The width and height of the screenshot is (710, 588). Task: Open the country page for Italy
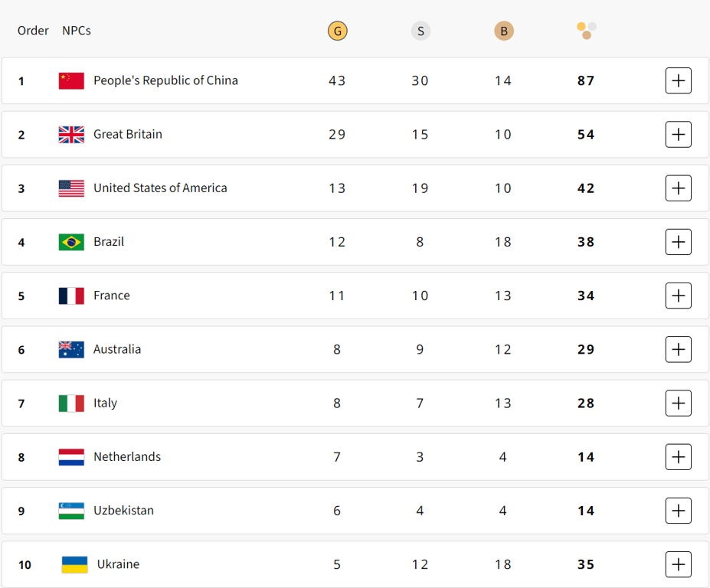(x=106, y=403)
